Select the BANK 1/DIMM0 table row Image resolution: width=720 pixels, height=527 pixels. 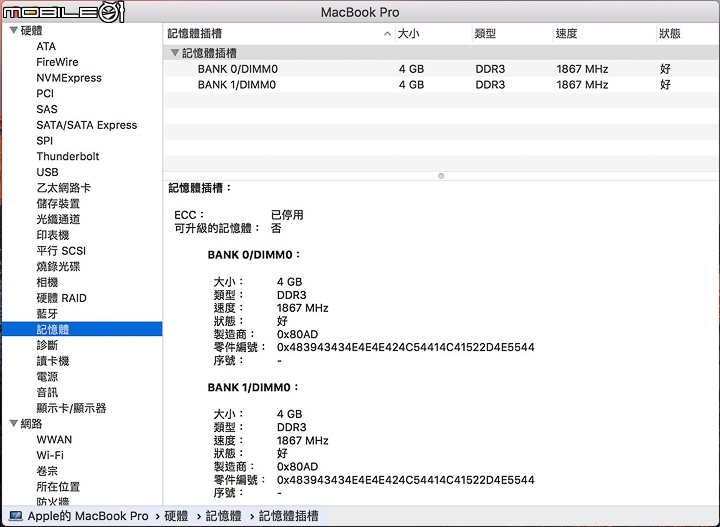(441, 84)
